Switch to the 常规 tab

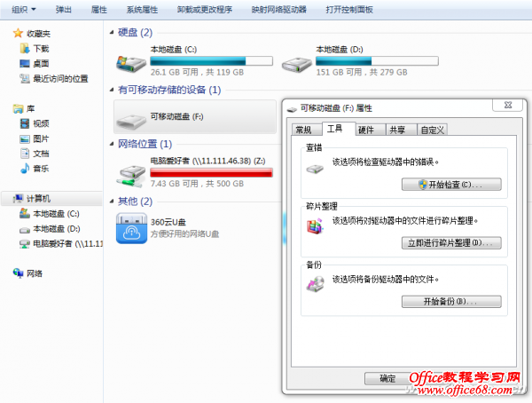[307, 130]
